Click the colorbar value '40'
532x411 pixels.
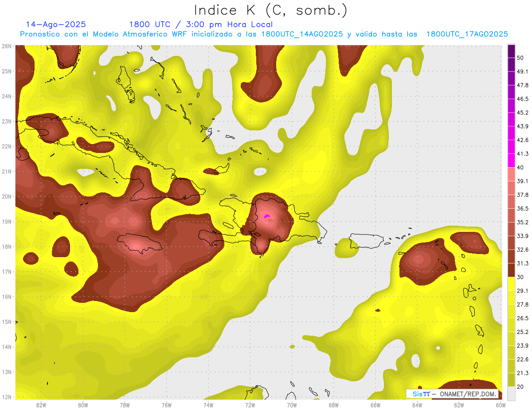click(520, 168)
